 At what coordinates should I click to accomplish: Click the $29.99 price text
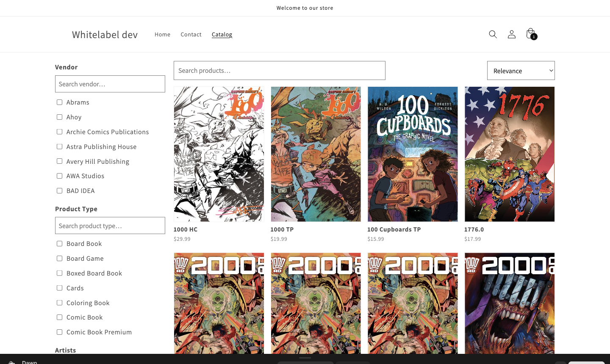click(x=182, y=239)
